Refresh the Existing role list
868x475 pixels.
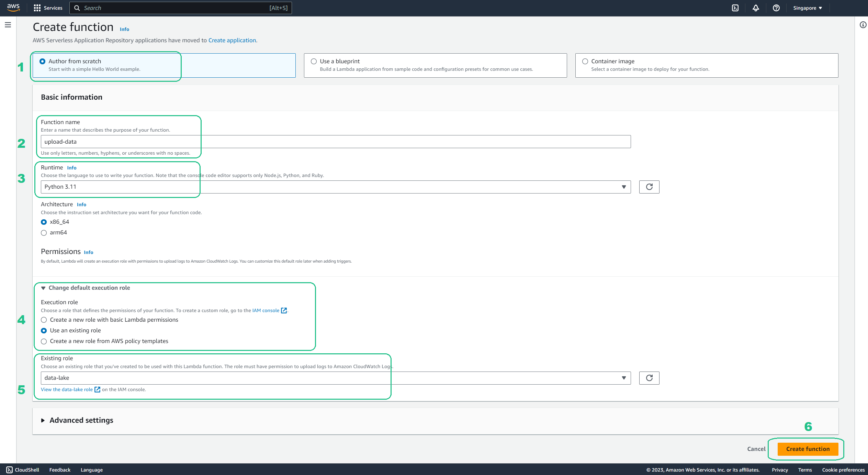(649, 378)
